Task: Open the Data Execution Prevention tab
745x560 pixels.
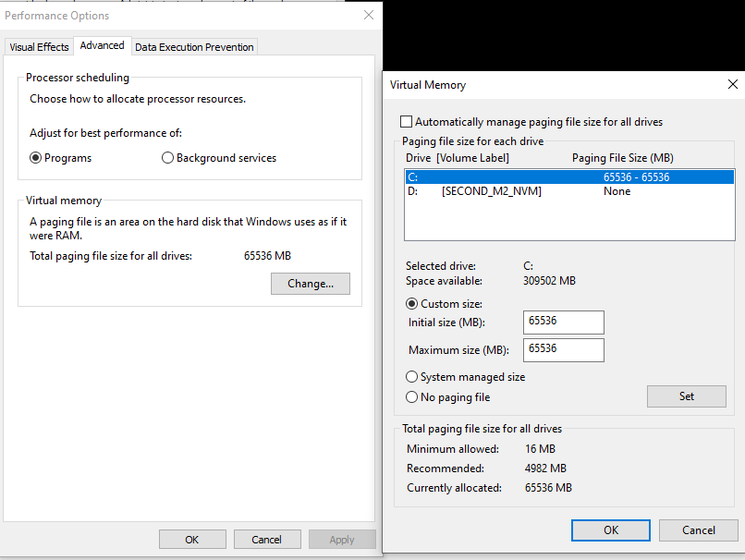Action: click(194, 47)
